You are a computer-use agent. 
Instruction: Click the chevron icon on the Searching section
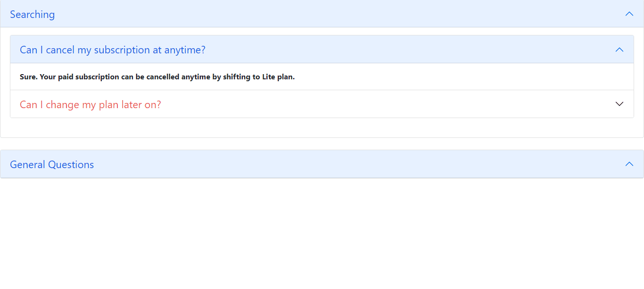click(x=629, y=14)
